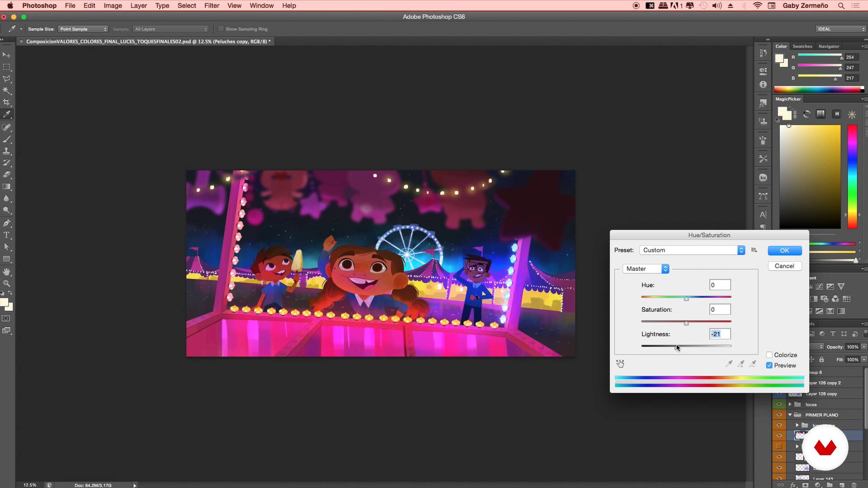Click the Lightness value field
The image size is (868, 488).
pyautogui.click(x=720, y=334)
